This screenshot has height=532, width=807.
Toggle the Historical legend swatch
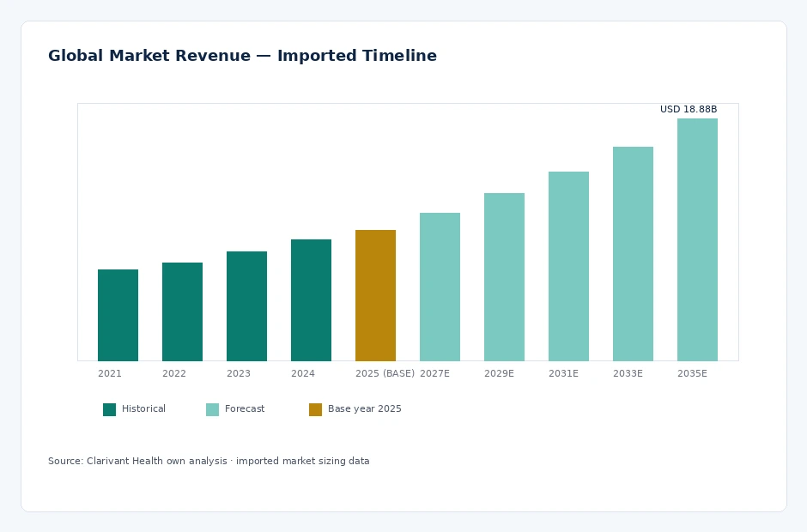pyautogui.click(x=109, y=409)
